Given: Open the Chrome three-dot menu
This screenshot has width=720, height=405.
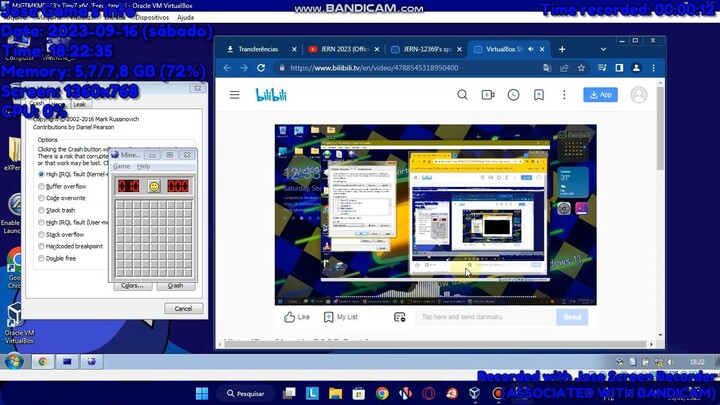Looking at the screenshot, I should click(655, 68).
